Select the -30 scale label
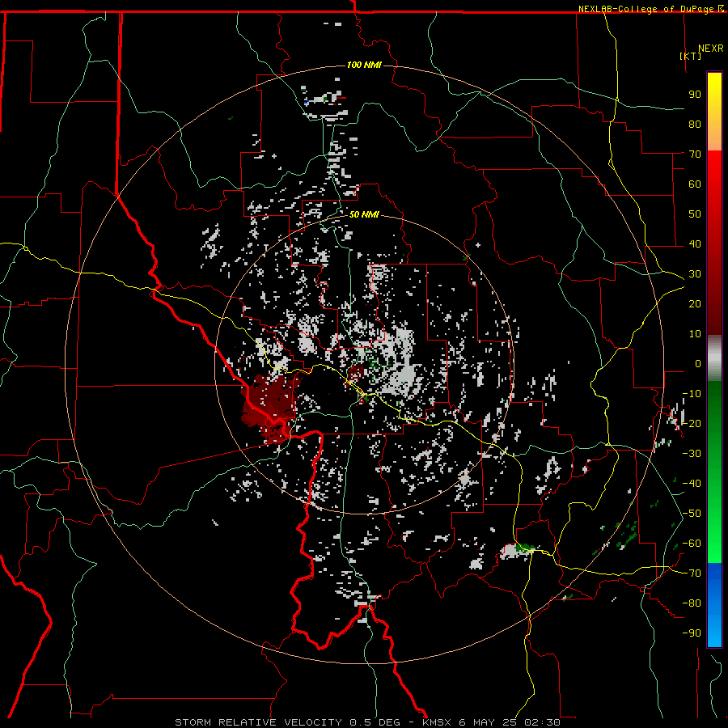728x728 pixels. coord(692,454)
